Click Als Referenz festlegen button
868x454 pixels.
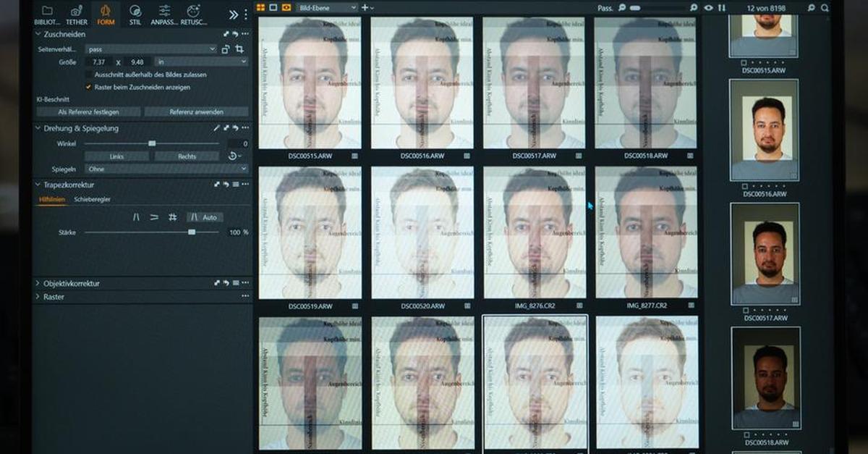coord(89,112)
